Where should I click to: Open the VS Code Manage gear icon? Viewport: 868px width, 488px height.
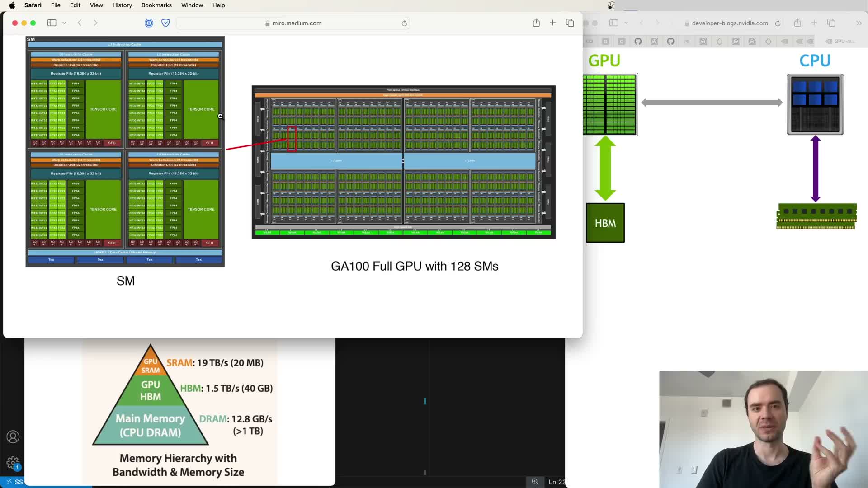click(x=13, y=463)
